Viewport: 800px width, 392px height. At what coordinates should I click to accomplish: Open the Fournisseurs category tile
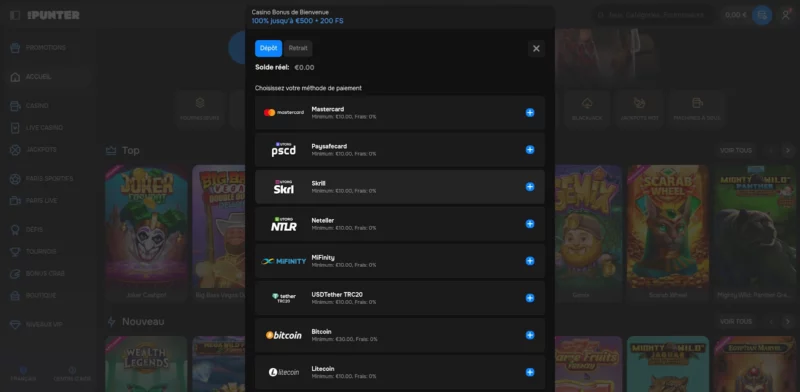tap(199, 109)
